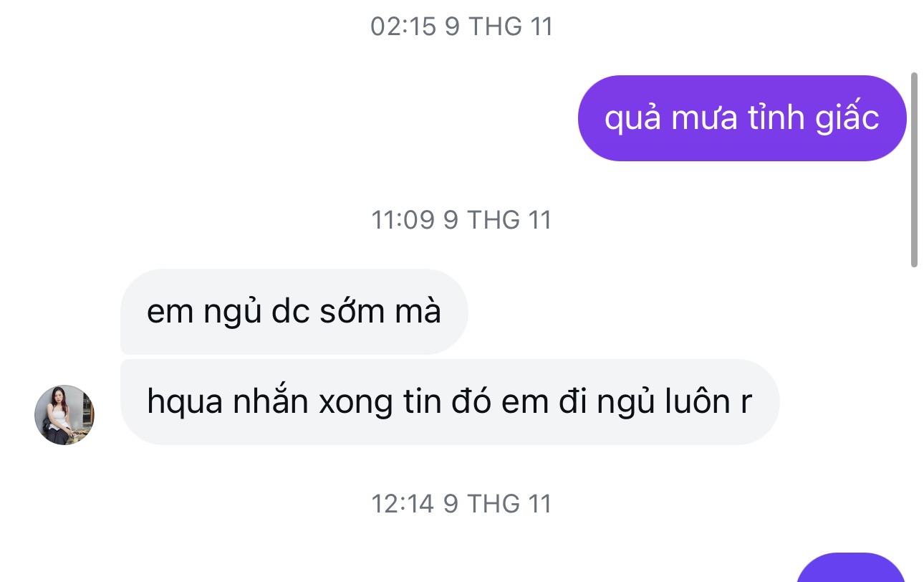Select the purple "quả mưa tỉnh giấc" message bubble
Image resolution: width=924 pixels, height=582 pixels.
pos(742,118)
